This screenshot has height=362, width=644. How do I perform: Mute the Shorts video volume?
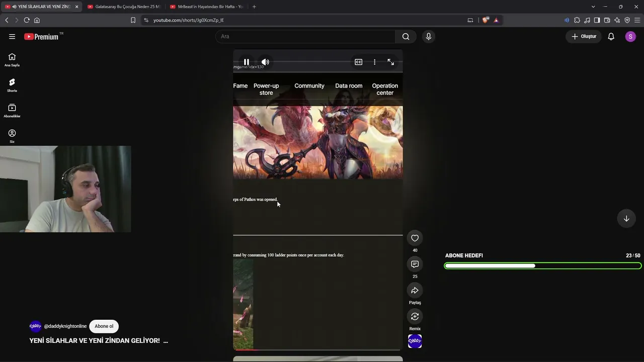click(265, 62)
